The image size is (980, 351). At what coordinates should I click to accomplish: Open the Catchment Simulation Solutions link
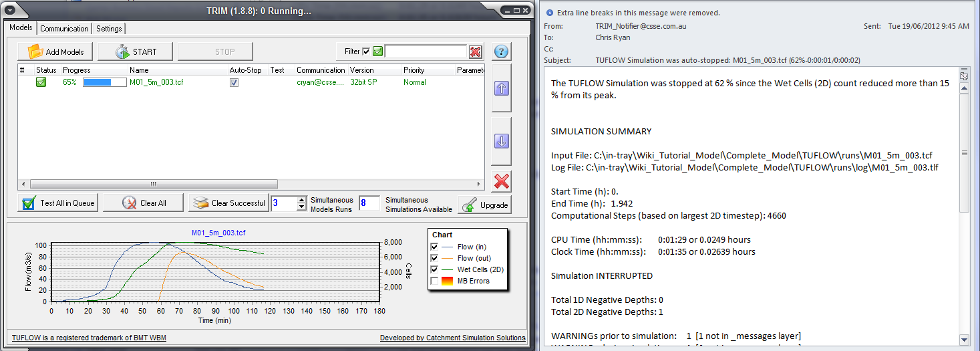(452, 338)
